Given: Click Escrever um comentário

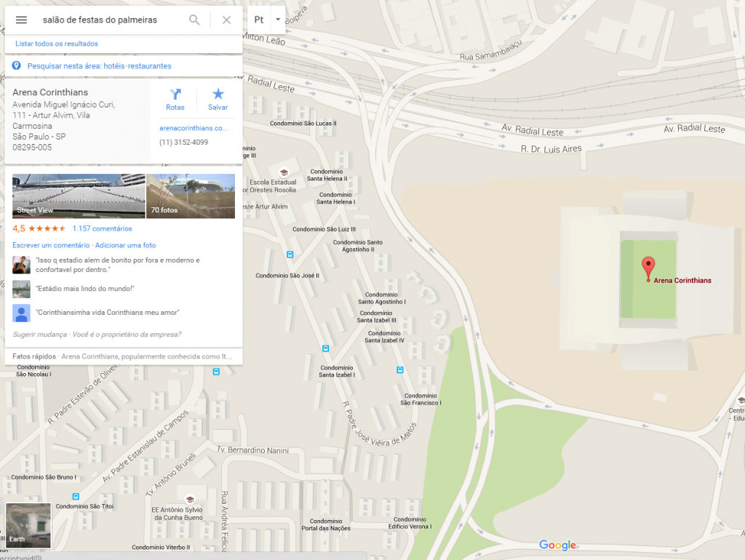Looking at the screenshot, I should [x=51, y=245].
